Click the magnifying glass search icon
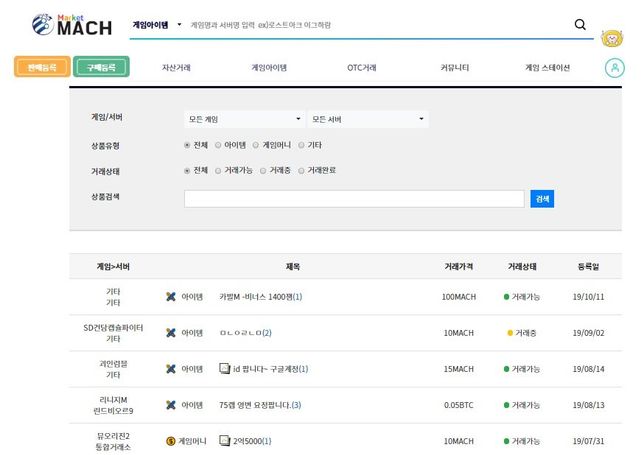The height and width of the screenshot is (455, 644). click(x=581, y=24)
